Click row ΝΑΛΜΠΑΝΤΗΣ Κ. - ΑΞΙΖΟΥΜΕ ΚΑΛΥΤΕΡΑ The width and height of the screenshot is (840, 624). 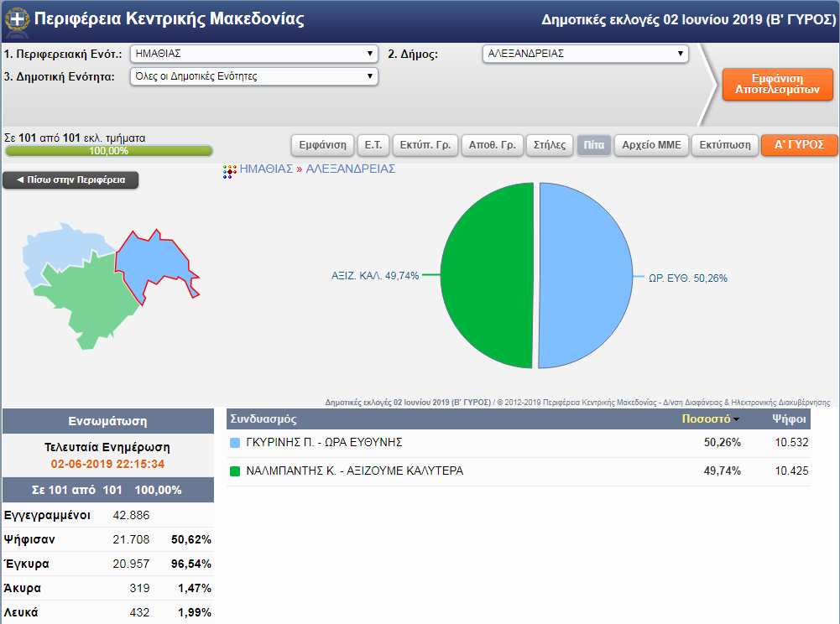519,471
